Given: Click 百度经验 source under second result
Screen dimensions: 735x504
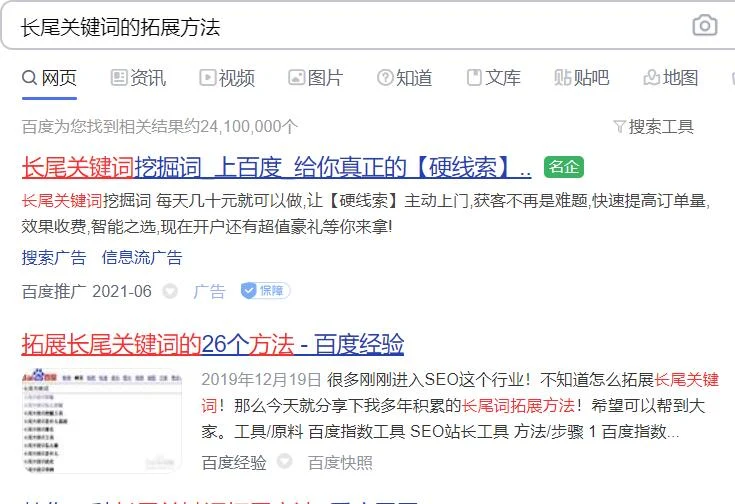Looking at the screenshot, I should coord(234,463).
